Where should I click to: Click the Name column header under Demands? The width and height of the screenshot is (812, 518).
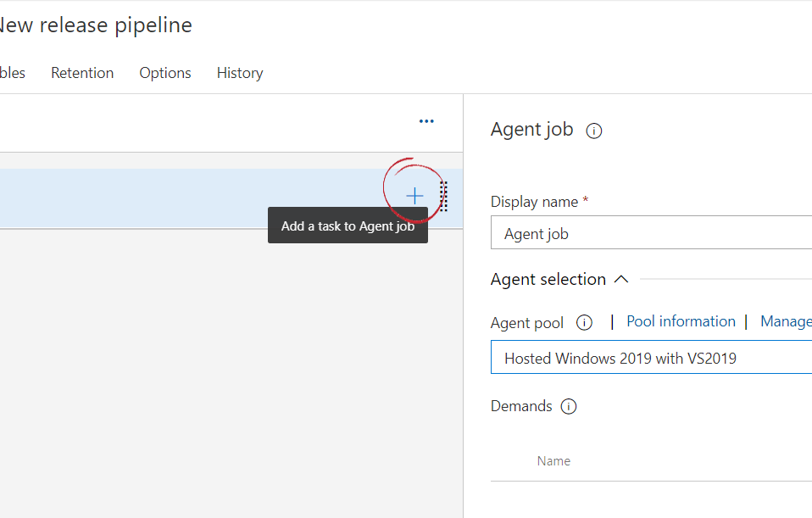553,461
